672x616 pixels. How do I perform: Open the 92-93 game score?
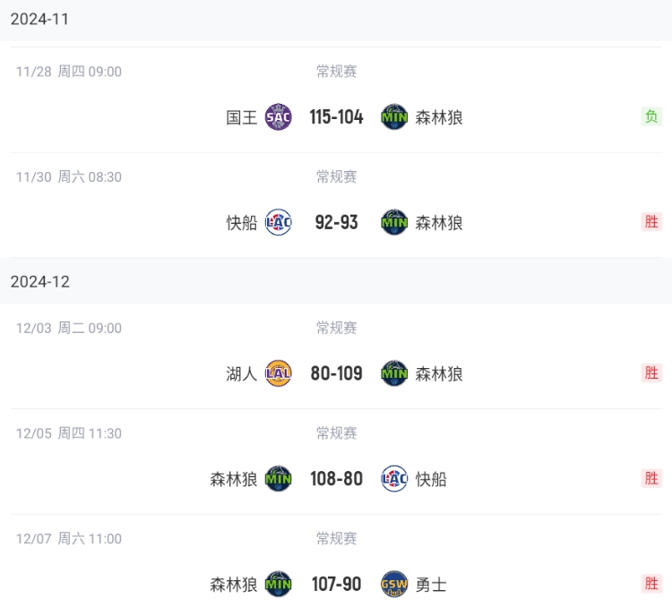[x=336, y=222]
